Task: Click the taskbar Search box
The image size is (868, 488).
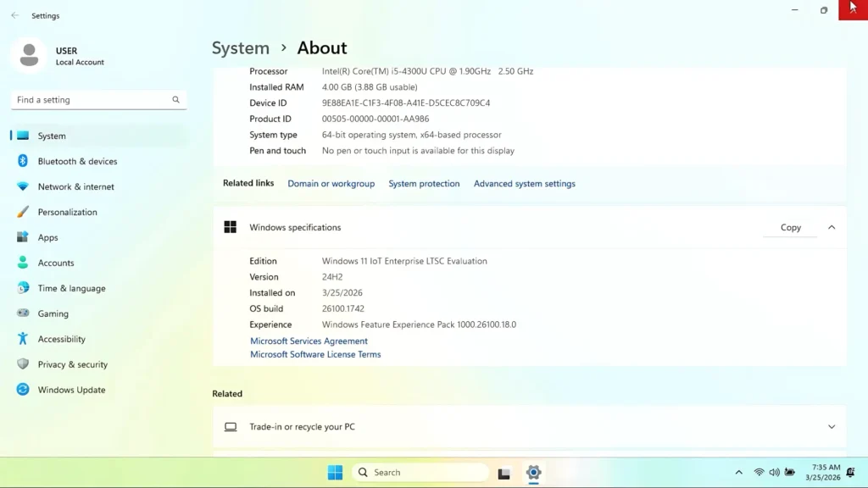Action: pyautogui.click(x=420, y=473)
